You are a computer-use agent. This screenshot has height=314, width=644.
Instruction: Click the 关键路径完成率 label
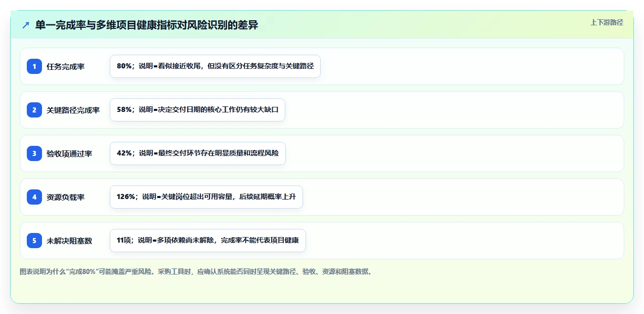pos(73,110)
